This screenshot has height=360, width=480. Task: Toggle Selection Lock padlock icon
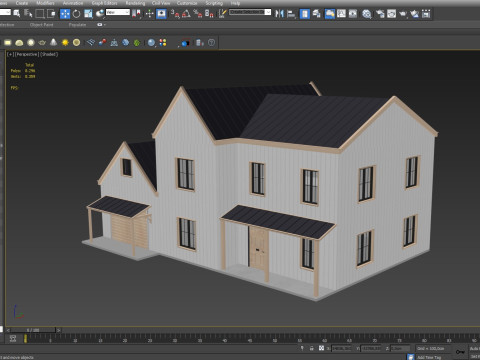tap(311, 348)
